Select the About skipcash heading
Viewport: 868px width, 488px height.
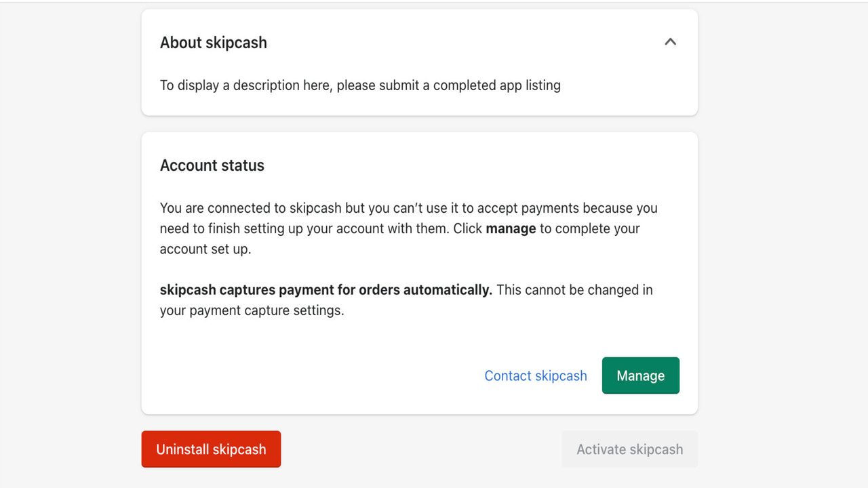214,43
